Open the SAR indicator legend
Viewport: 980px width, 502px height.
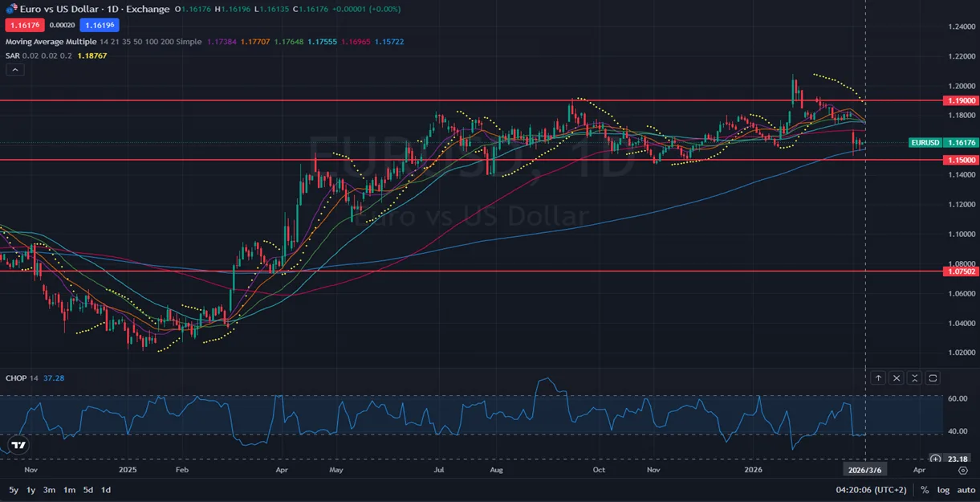[x=13, y=55]
